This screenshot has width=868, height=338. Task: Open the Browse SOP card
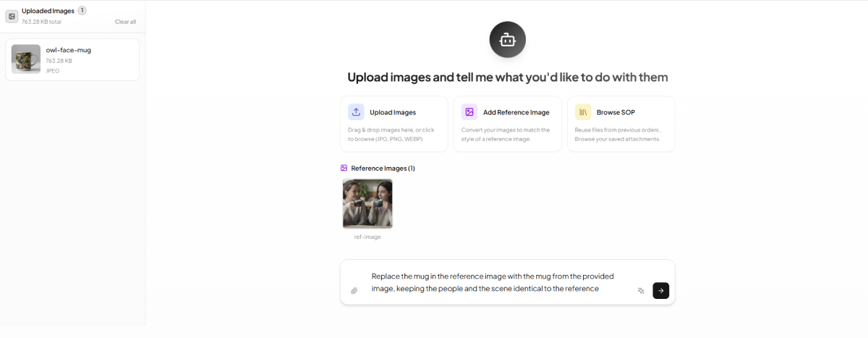tap(621, 124)
